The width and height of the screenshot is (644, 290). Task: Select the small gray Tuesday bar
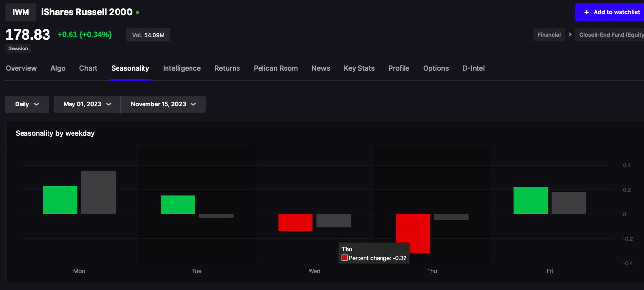[x=216, y=216]
